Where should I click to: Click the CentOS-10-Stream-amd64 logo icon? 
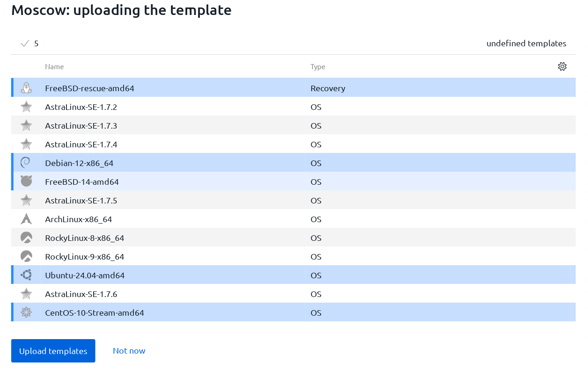coord(26,312)
